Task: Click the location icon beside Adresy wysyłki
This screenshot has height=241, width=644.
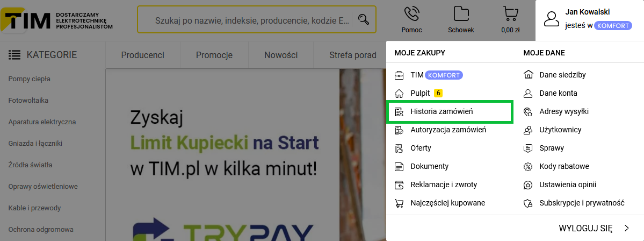Action: [528, 111]
